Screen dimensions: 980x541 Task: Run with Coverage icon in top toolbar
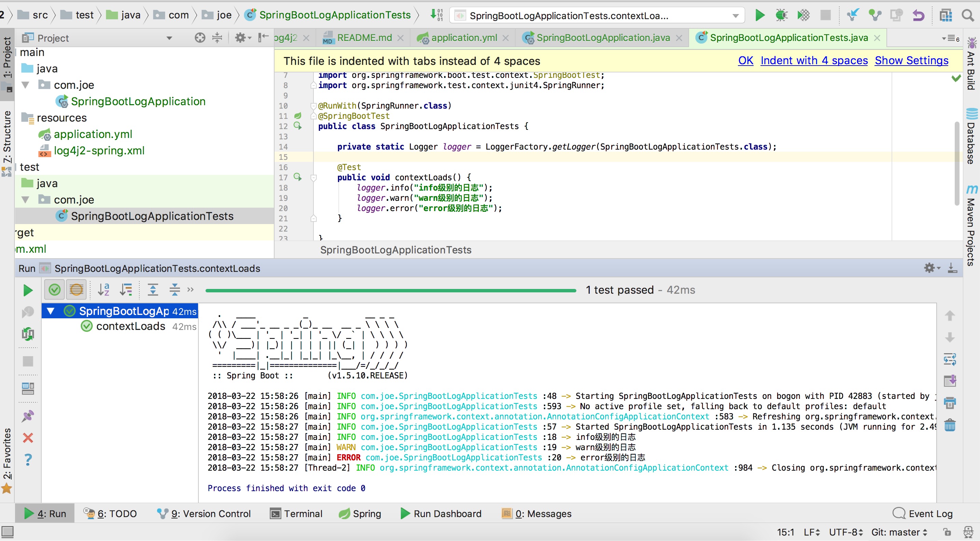(803, 15)
